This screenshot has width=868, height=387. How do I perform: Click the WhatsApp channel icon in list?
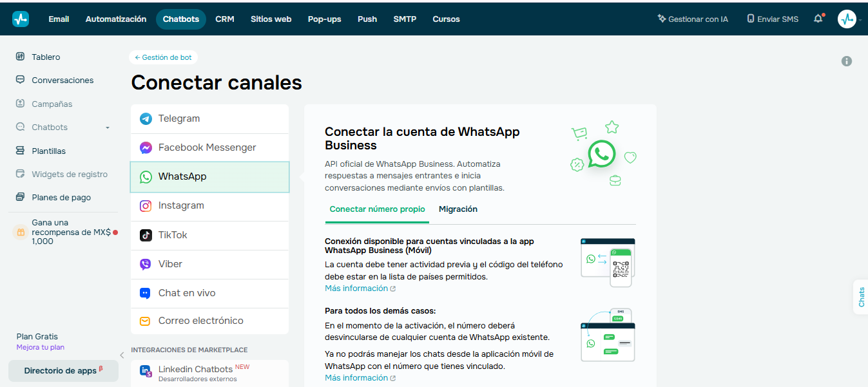point(146,176)
